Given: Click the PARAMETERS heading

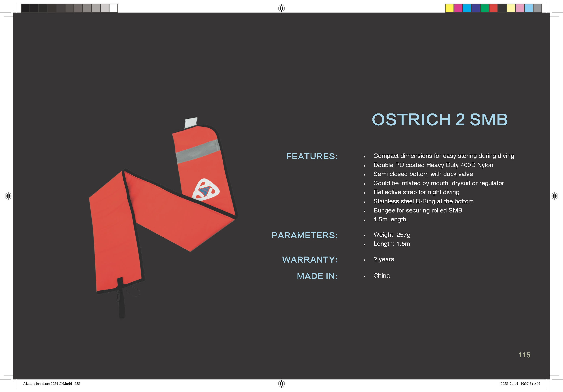Looking at the screenshot, I should coord(304,235).
